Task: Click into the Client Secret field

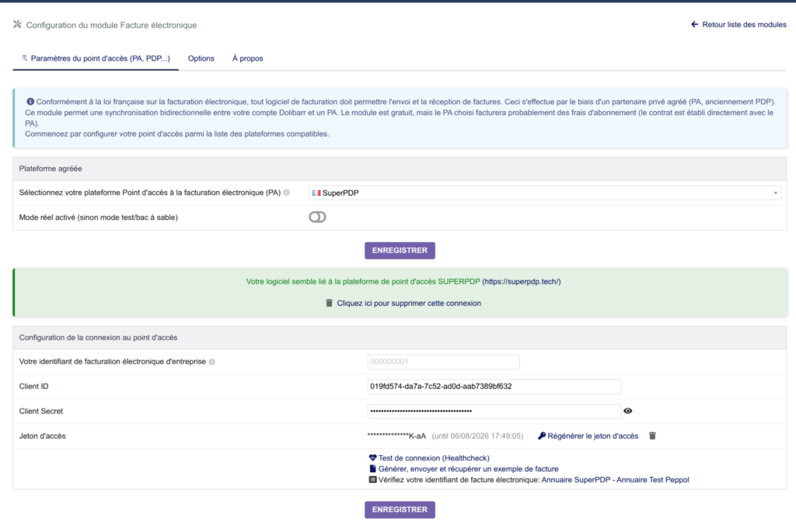Action: click(x=494, y=412)
